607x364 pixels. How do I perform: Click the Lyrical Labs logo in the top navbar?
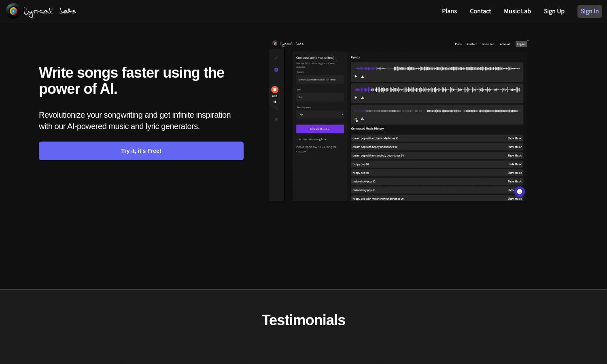41,11
